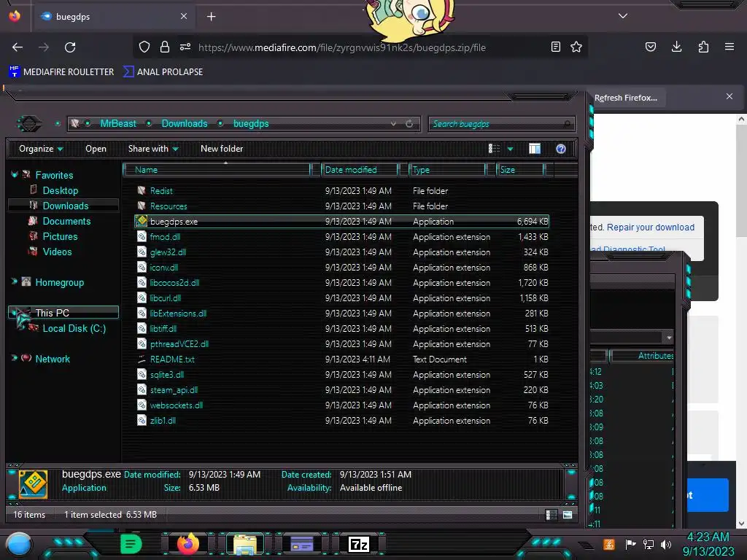Expand the Homegroup node
The image size is (747, 560).
click(x=15, y=282)
